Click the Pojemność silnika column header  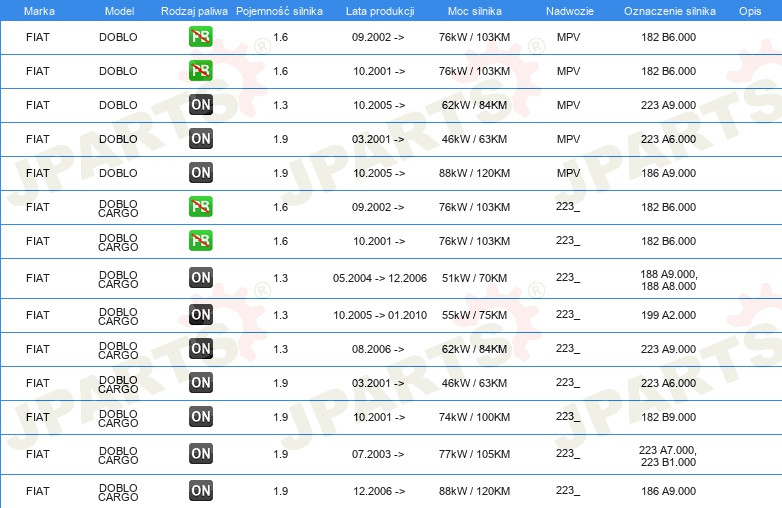coord(279,11)
